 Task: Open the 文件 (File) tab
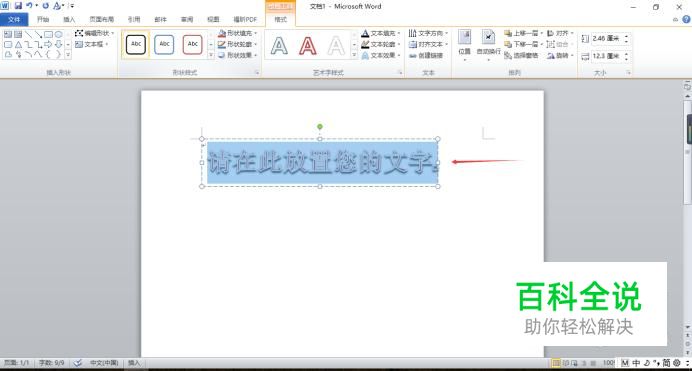click(x=14, y=19)
